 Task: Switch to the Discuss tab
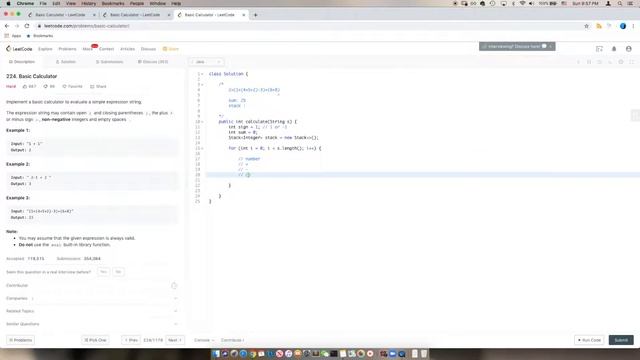pyautogui.click(x=153, y=62)
